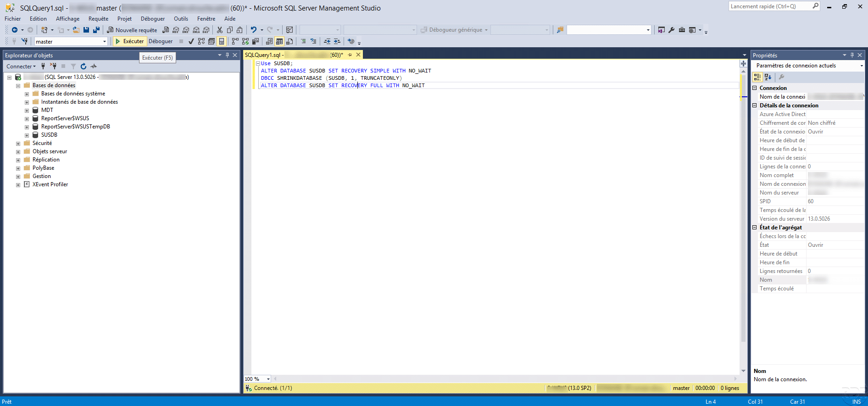This screenshot has width=868, height=406.
Task: Collapse the Connexion properties section
Action: [x=755, y=88]
